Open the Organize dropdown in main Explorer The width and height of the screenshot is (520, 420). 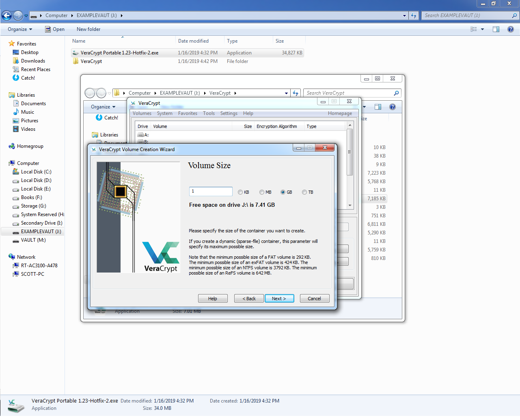pos(20,29)
